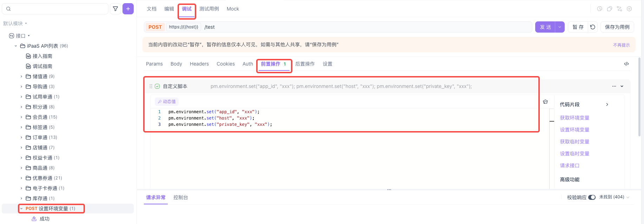Click the filter funnel icon beside search

tap(115, 9)
